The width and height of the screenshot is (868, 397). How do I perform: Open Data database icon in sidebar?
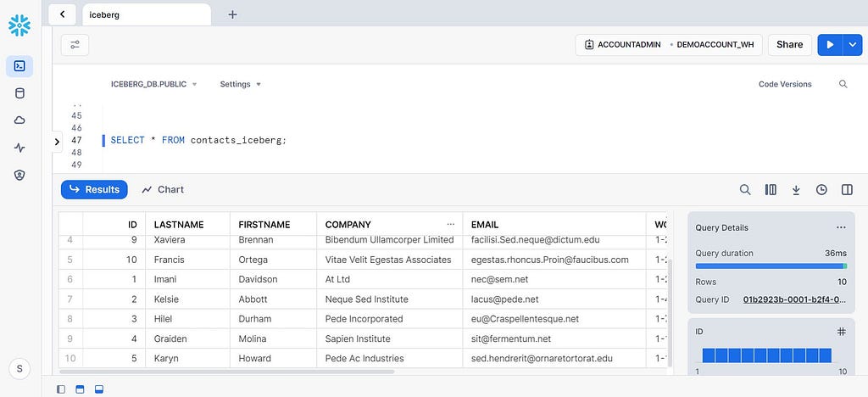19,93
